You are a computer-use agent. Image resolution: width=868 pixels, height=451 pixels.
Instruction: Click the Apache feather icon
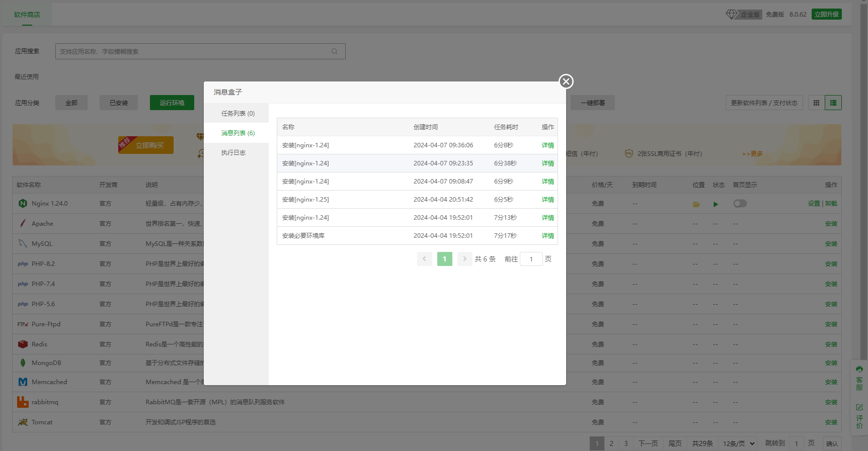point(23,223)
